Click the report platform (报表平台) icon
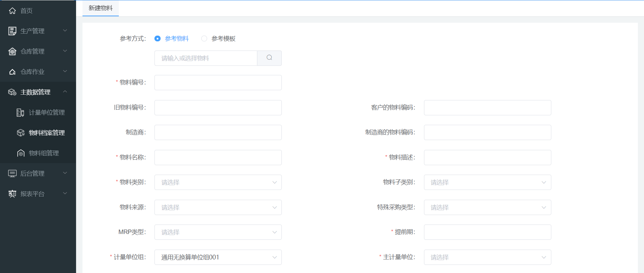The height and width of the screenshot is (273, 644). click(x=12, y=194)
